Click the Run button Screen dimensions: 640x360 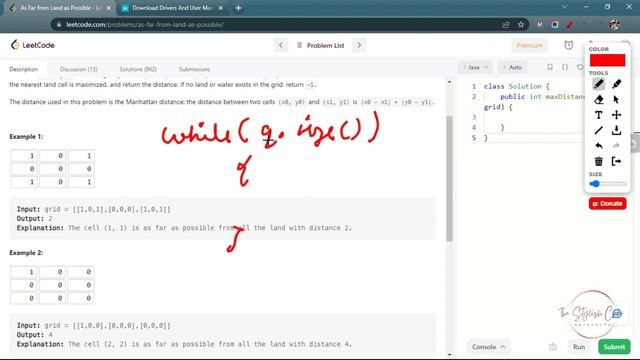[579, 347]
